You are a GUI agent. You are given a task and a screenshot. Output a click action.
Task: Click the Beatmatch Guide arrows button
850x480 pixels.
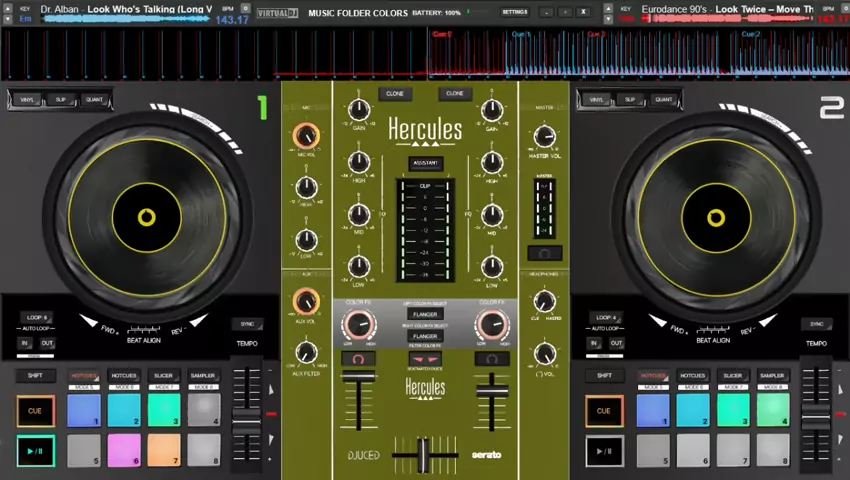coord(425,359)
